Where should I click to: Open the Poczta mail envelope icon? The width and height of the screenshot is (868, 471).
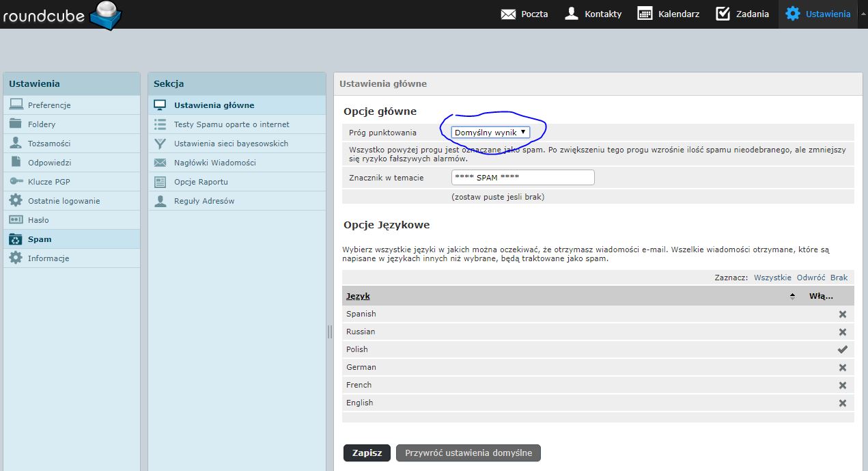pos(508,14)
